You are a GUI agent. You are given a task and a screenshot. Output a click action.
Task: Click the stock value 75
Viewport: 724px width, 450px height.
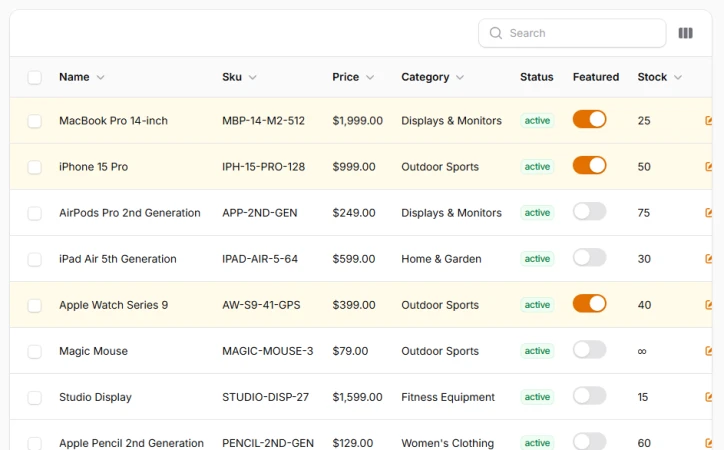click(x=644, y=213)
